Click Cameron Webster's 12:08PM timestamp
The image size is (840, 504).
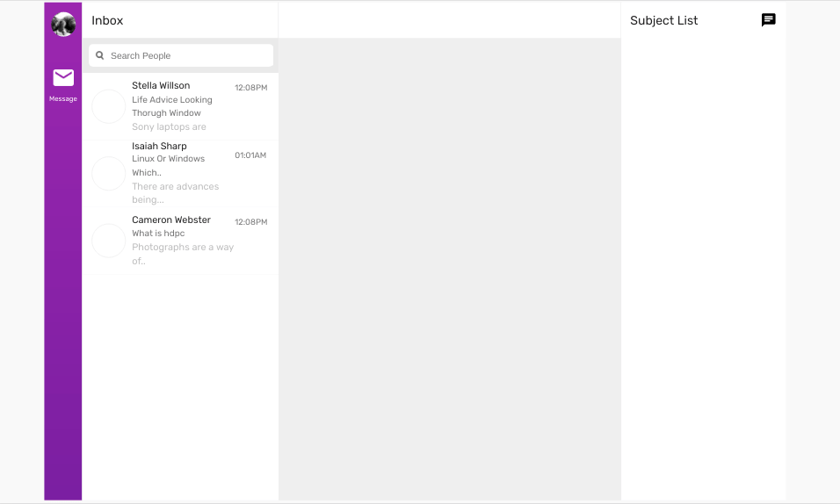click(251, 222)
